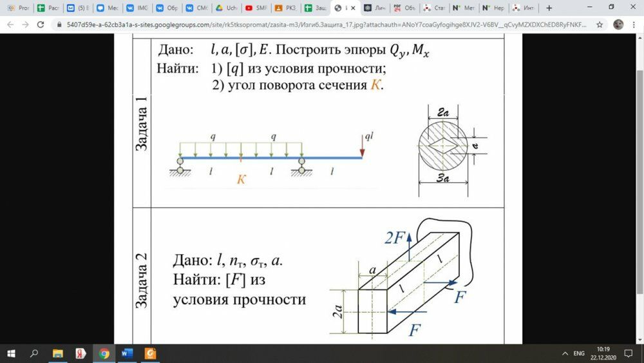The width and height of the screenshot is (644, 363).
Task: Go back using the browser back arrow
Action: (10, 25)
